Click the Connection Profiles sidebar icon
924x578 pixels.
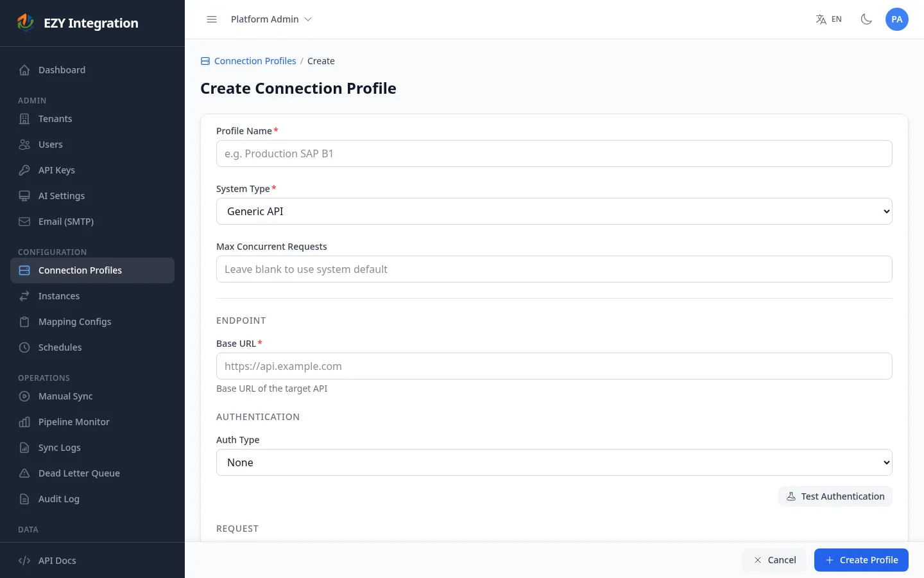tap(24, 270)
